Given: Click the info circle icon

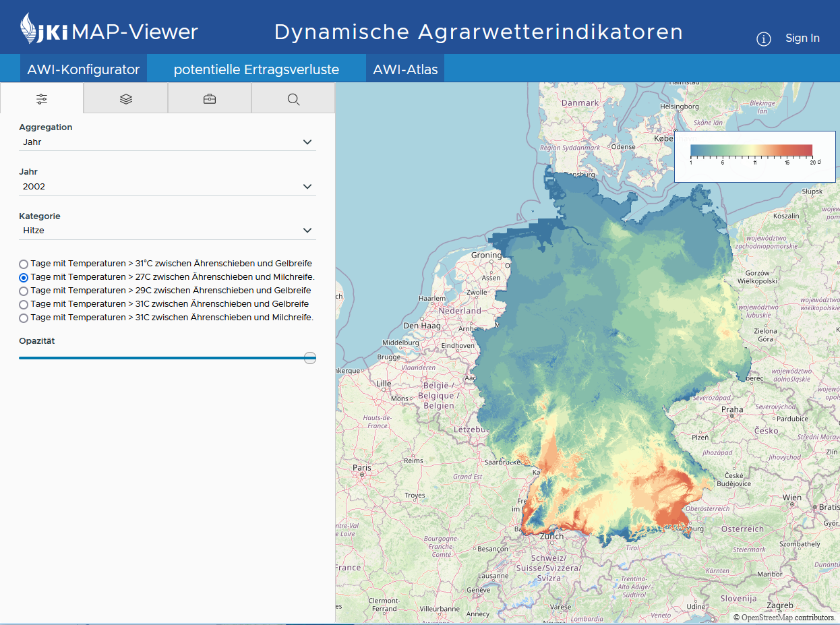Looking at the screenshot, I should coord(763,39).
